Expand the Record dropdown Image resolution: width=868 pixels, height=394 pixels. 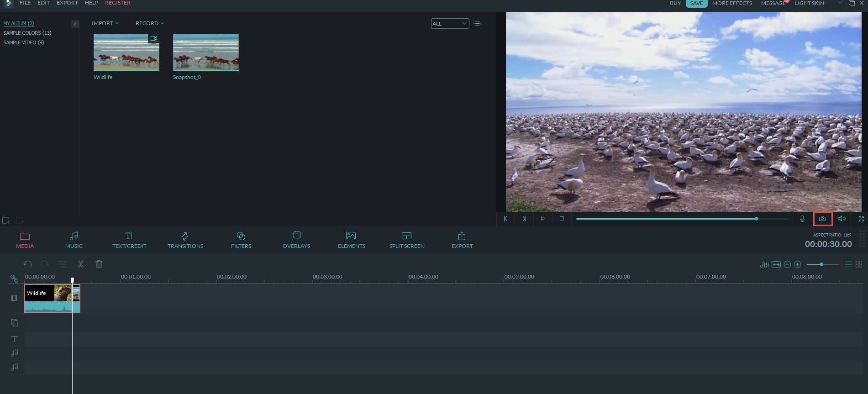150,23
